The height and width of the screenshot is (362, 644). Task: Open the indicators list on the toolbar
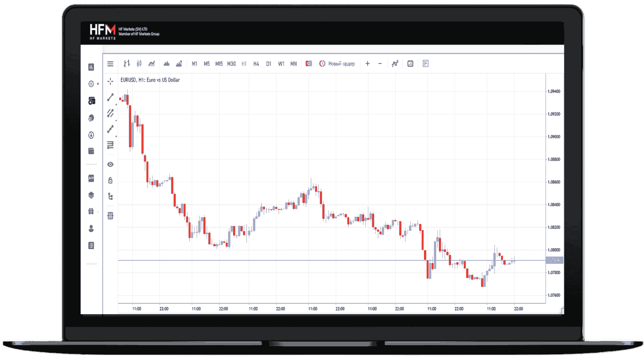pyautogui.click(x=395, y=63)
